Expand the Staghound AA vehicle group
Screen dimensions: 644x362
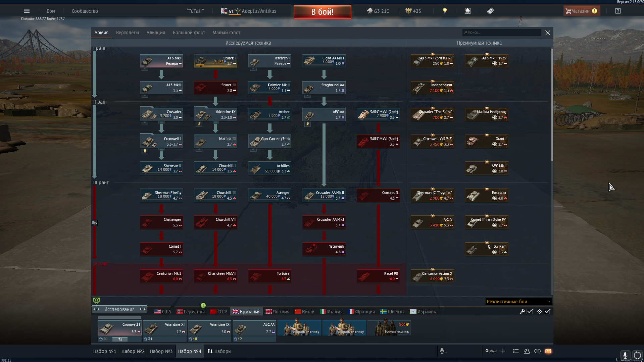pos(307,96)
